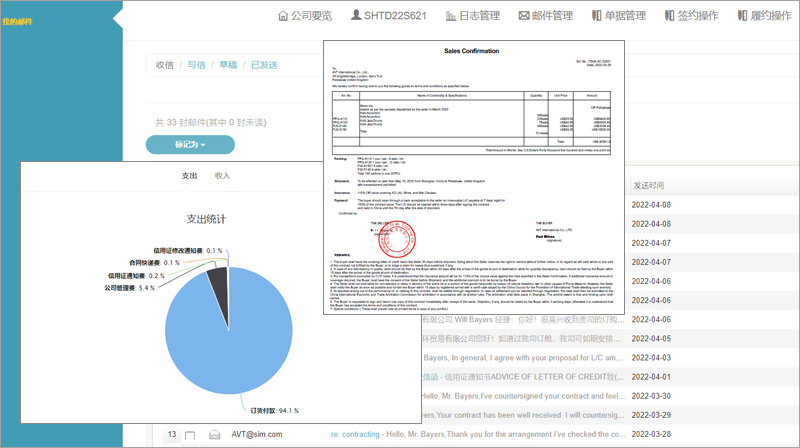Click the 签约操作 signing icon
Viewport: 800px width, 448px height.
[672, 16]
